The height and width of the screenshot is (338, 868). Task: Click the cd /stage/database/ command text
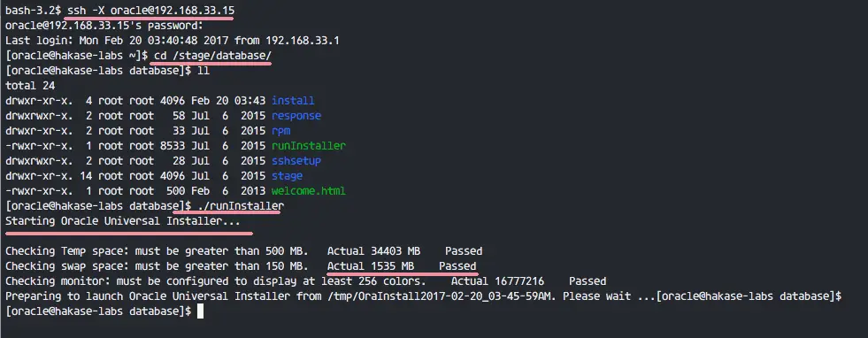212,56
